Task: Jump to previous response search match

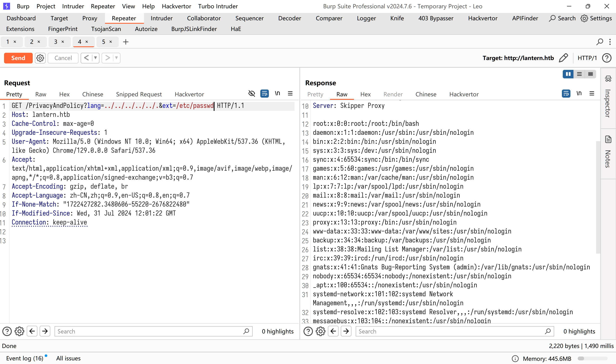Action: tap(333, 331)
